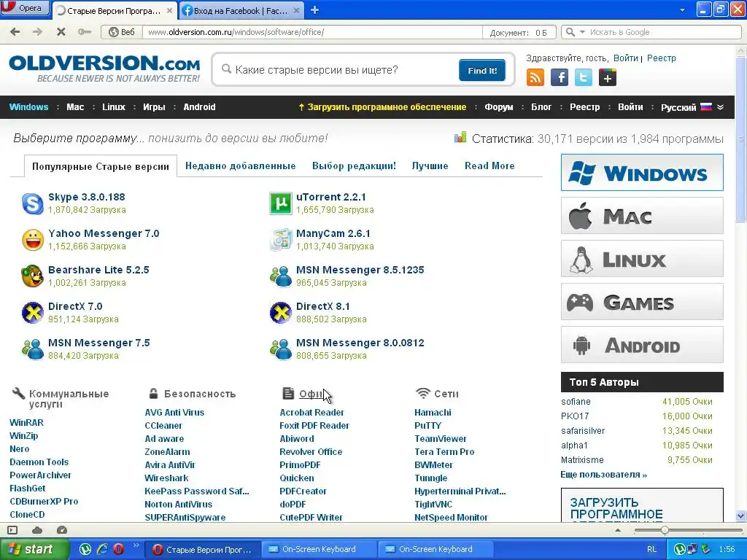Viewport: 747px width, 560px height.
Task: Click the RSS feed icon
Action: [x=535, y=77]
